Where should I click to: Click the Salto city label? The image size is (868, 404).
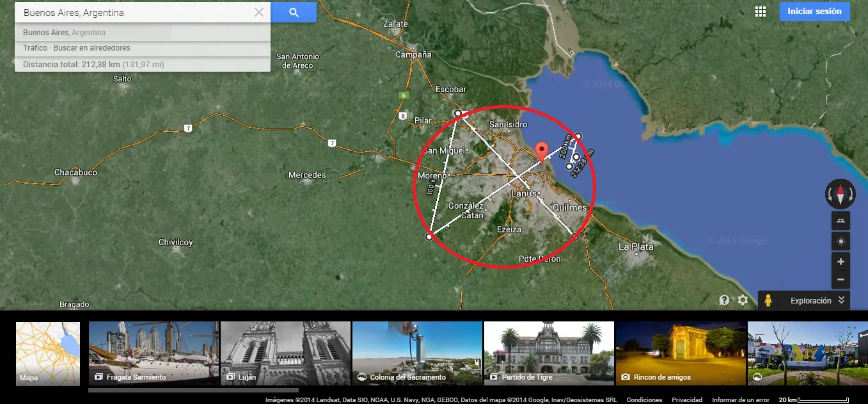click(122, 79)
